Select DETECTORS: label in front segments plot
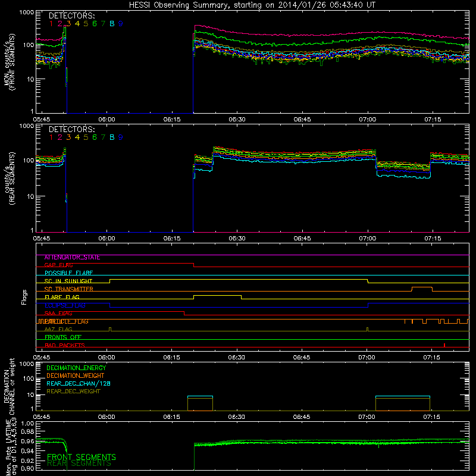Screen dimensions: 476x476 [71, 15]
